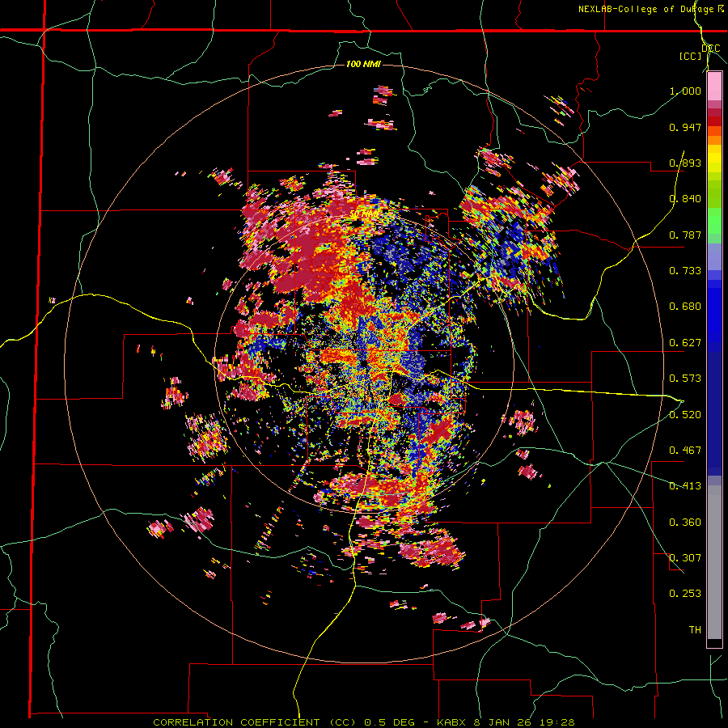Select the 0.253 scale value
Screen dimensions: 728x728
685,594
